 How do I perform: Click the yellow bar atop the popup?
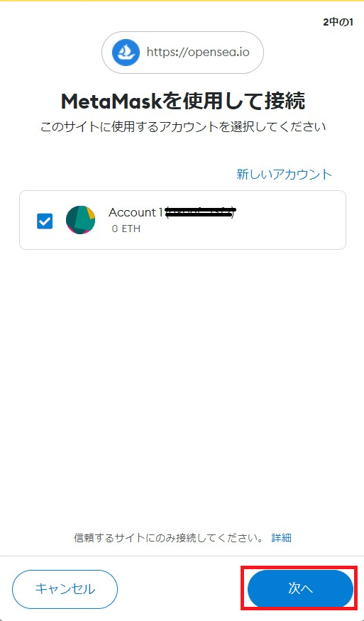tap(182, 1)
